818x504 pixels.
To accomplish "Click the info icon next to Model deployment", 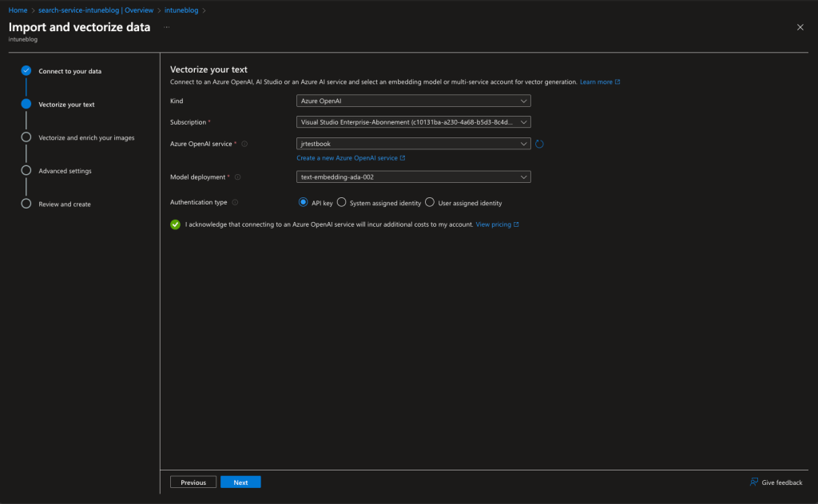I will tap(238, 177).
